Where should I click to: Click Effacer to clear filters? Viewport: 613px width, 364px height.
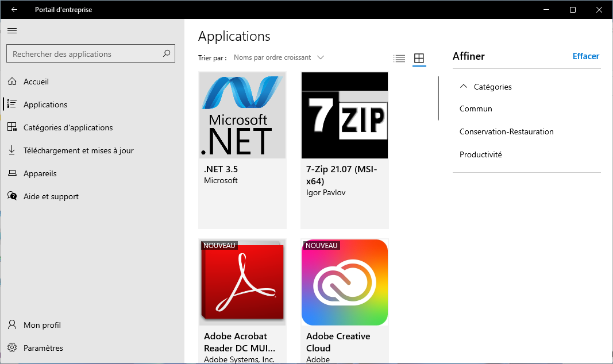coord(585,56)
